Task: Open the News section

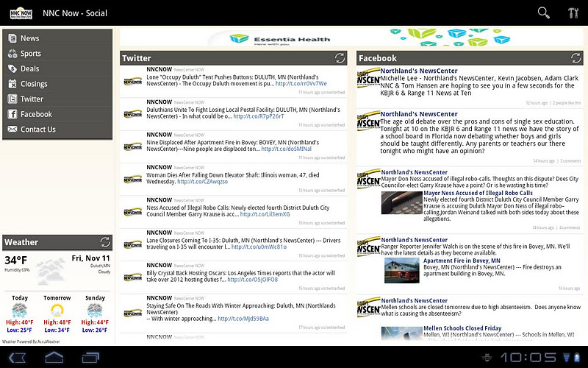Action: coord(57,38)
